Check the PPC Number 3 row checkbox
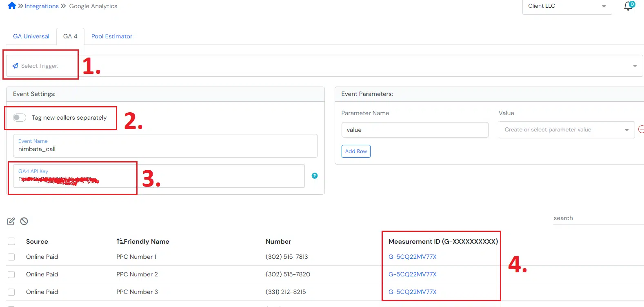 [11, 292]
